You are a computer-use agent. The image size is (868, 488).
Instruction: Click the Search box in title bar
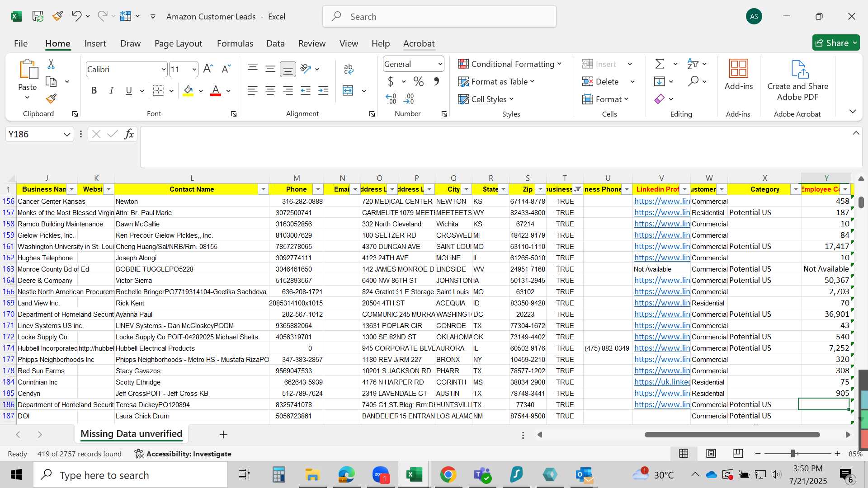tap(439, 17)
